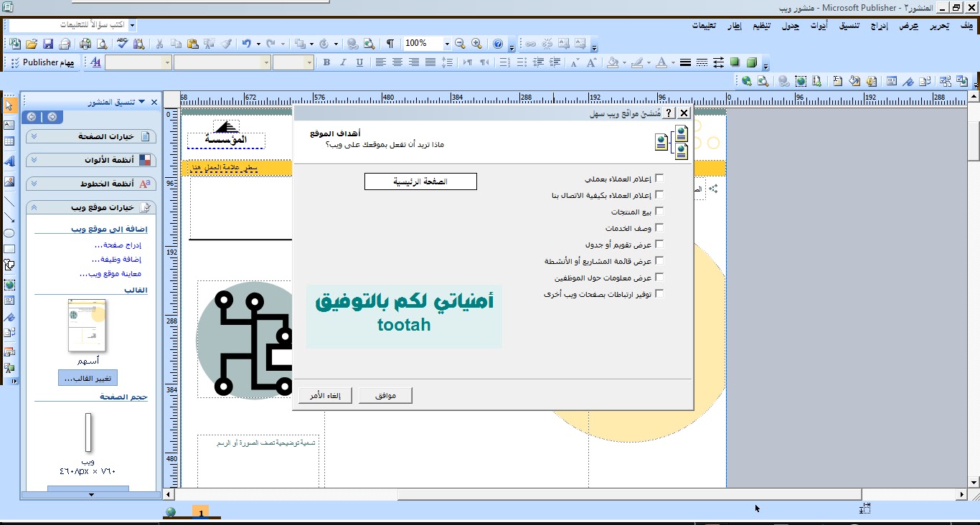
Task: Click the Zoom In magnifier icon
Action: pos(476,44)
